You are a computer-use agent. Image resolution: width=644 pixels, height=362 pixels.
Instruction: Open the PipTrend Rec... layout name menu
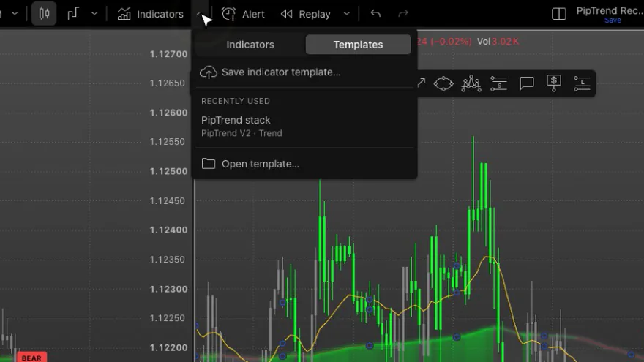pyautogui.click(x=610, y=11)
